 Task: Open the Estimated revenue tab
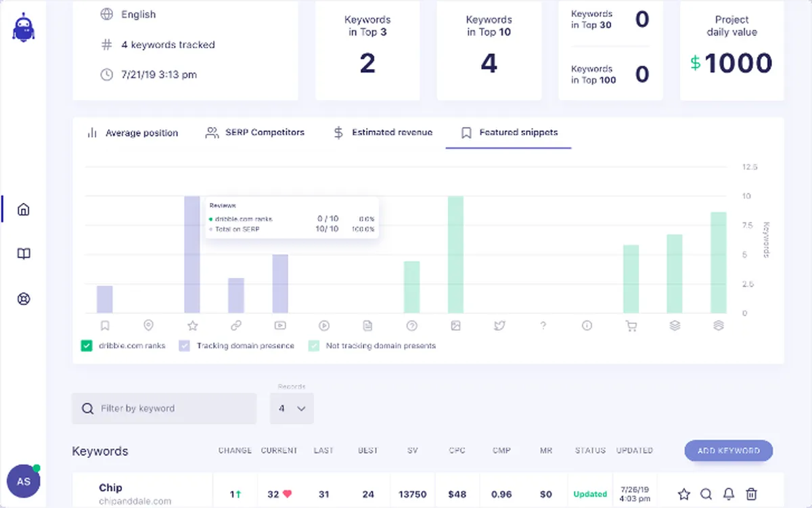tap(383, 133)
